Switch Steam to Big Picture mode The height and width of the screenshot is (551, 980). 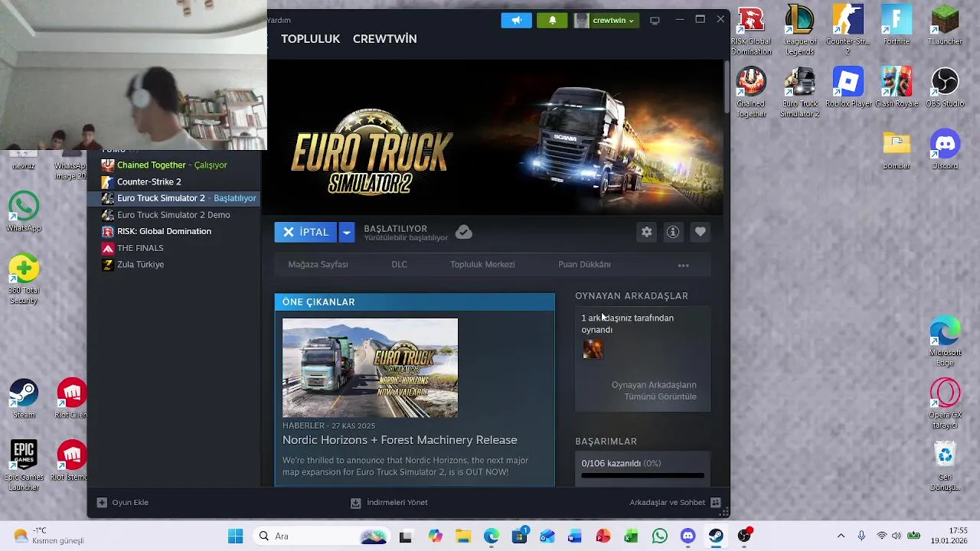click(x=655, y=21)
